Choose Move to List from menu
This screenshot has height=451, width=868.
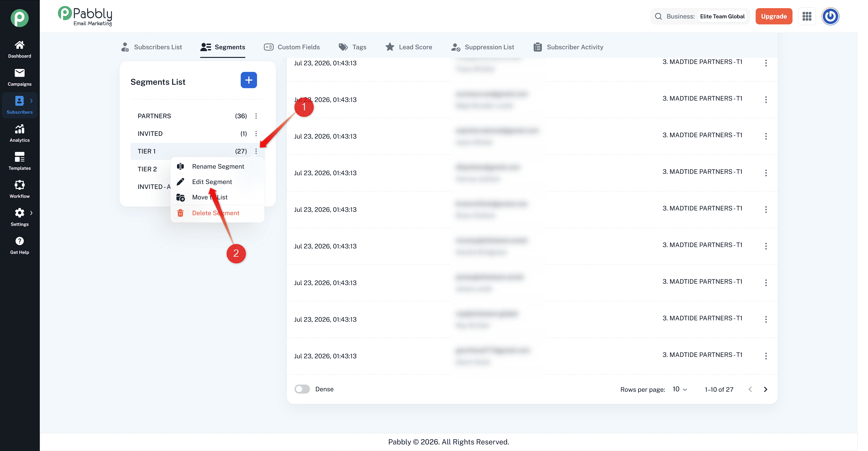tap(218, 197)
